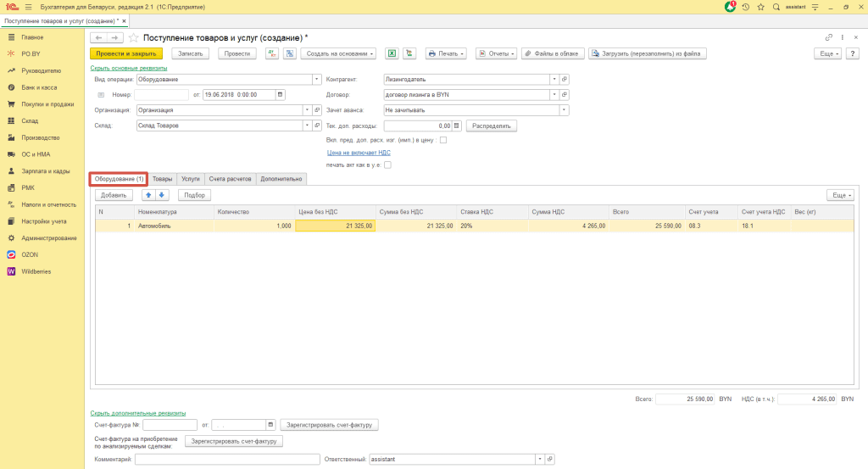
Task: Focus the Комментарий input field
Action: click(x=227, y=459)
